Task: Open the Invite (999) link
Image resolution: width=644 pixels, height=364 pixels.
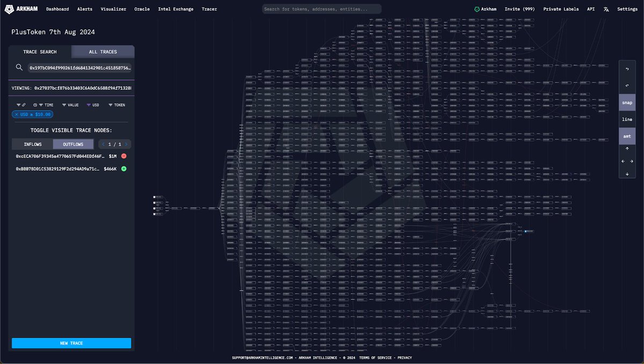Action: (520, 9)
